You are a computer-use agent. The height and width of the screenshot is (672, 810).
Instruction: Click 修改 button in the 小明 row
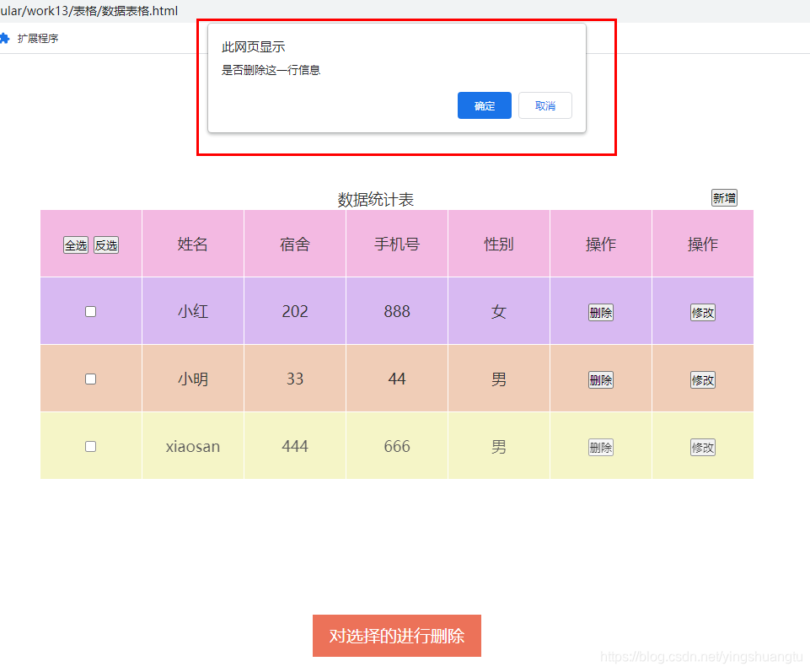[703, 380]
